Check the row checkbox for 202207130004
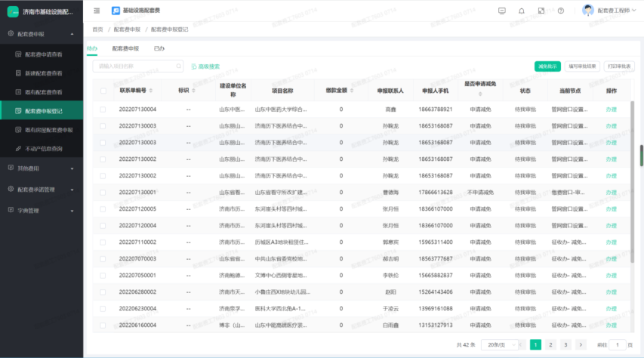The image size is (644, 358). point(103,110)
